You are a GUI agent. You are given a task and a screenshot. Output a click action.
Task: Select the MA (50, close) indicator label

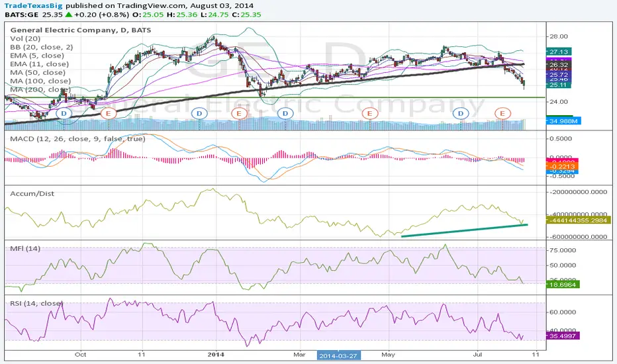[38, 72]
